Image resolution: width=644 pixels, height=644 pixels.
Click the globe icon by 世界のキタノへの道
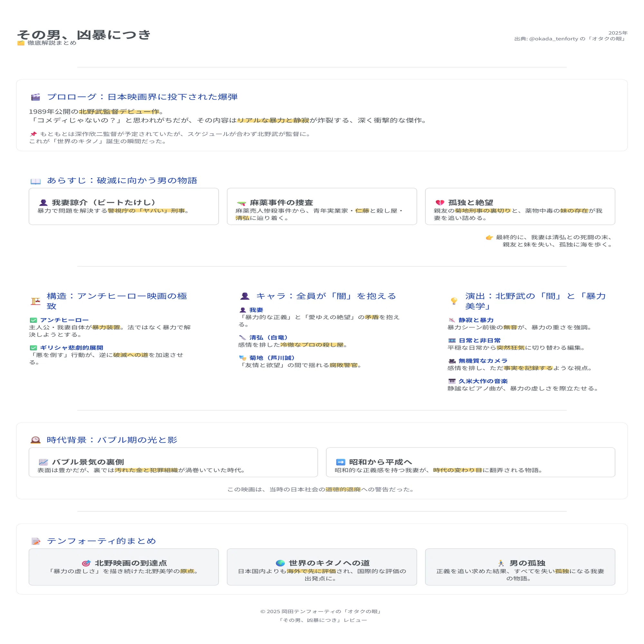tap(280, 563)
